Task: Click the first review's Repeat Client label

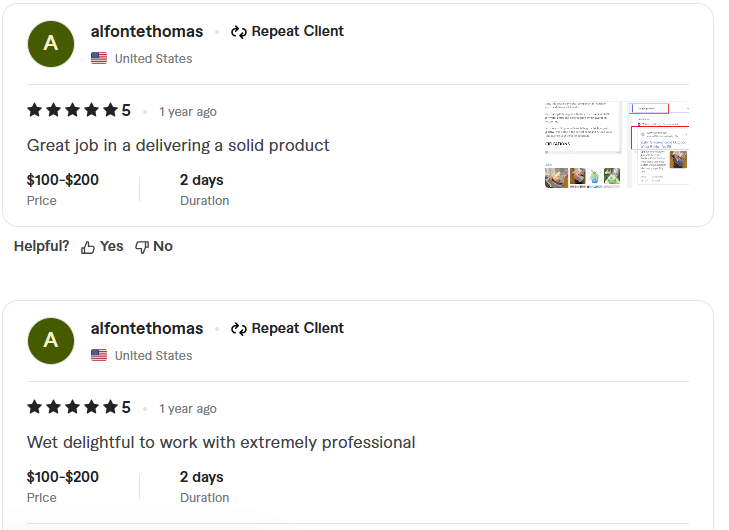Action: tap(297, 32)
